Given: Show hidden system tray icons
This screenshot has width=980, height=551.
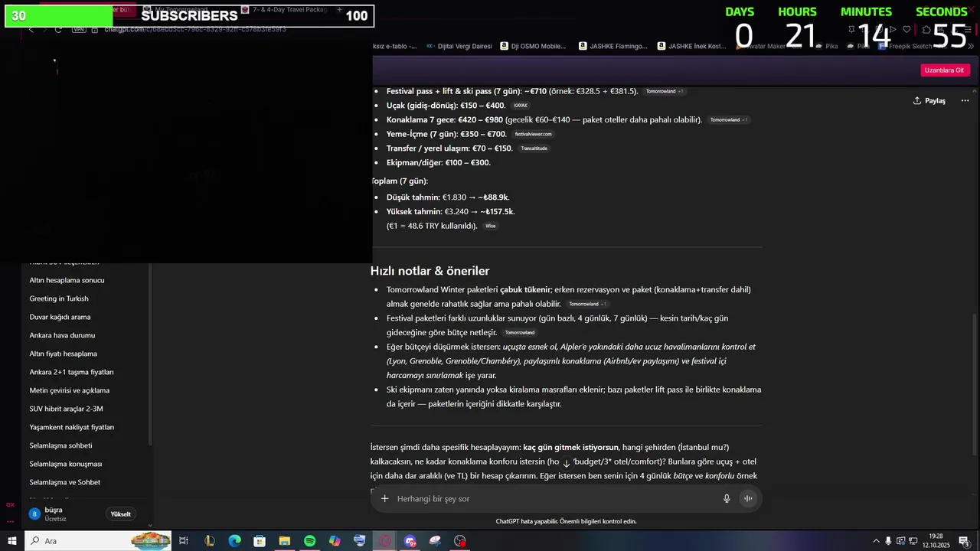Looking at the screenshot, I should point(876,541).
